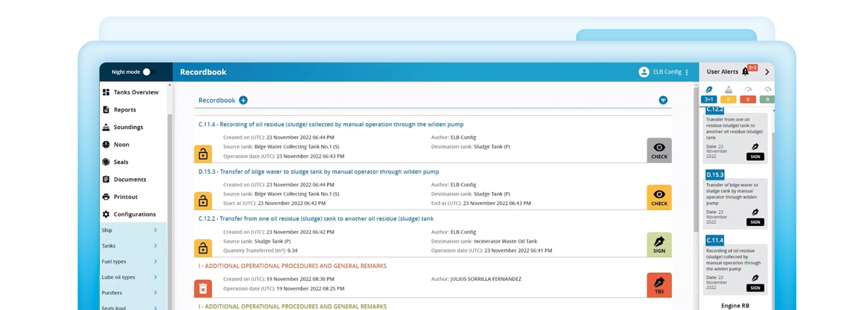
Task: Toggle the Night mode switch
Action: (148, 72)
